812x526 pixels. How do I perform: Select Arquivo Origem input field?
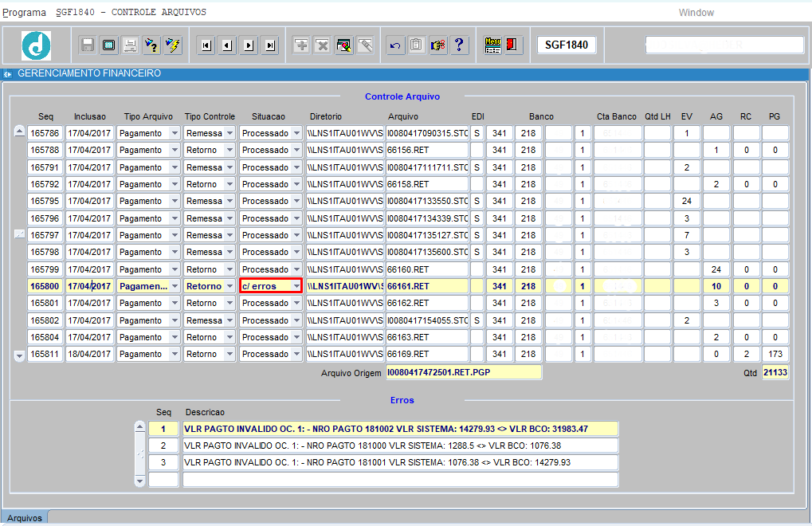pos(463,372)
